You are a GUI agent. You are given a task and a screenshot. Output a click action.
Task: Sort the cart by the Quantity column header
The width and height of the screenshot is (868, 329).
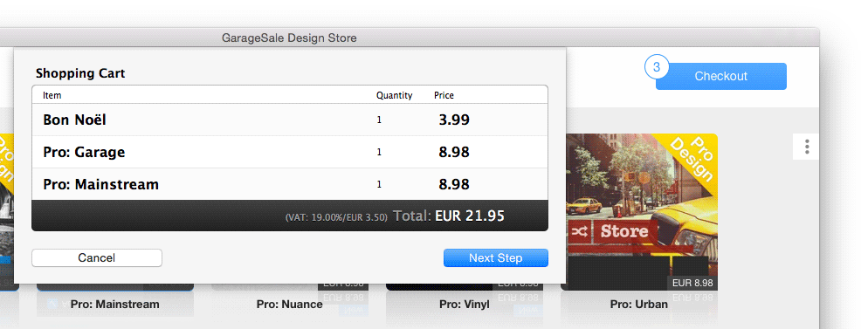[x=394, y=95]
